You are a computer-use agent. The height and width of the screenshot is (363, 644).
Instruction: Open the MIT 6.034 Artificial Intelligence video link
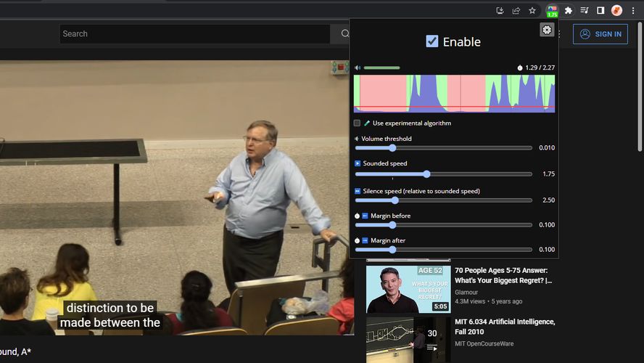click(505, 327)
